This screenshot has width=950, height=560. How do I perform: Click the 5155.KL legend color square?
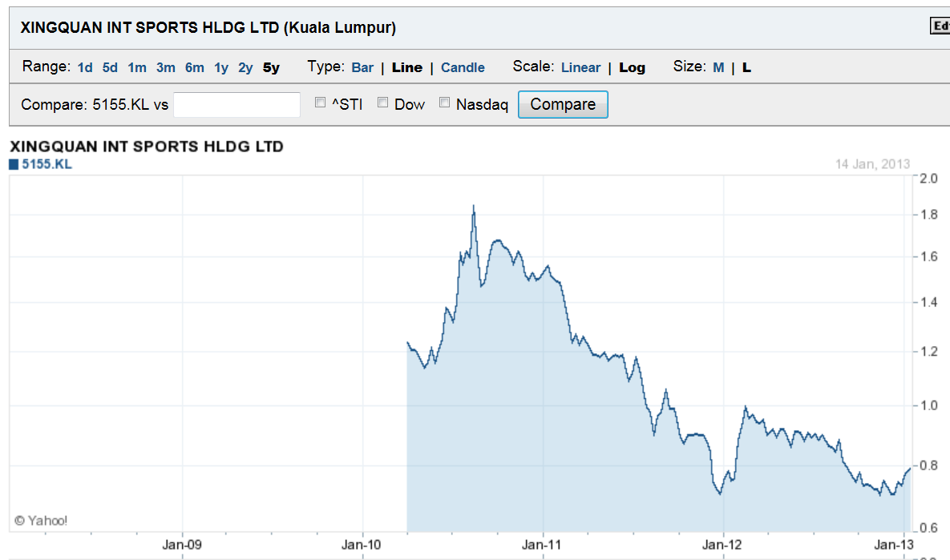[14, 164]
